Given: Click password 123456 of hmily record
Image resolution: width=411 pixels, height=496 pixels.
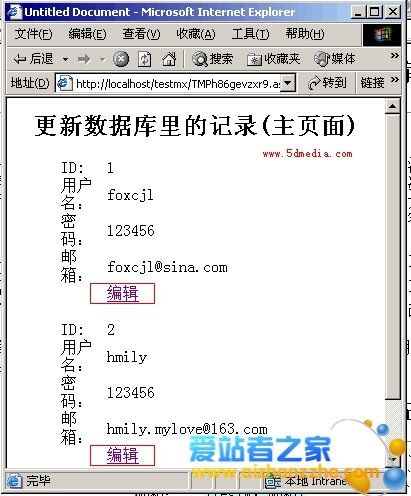Looking at the screenshot, I should pyautogui.click(x=130, y=393).
